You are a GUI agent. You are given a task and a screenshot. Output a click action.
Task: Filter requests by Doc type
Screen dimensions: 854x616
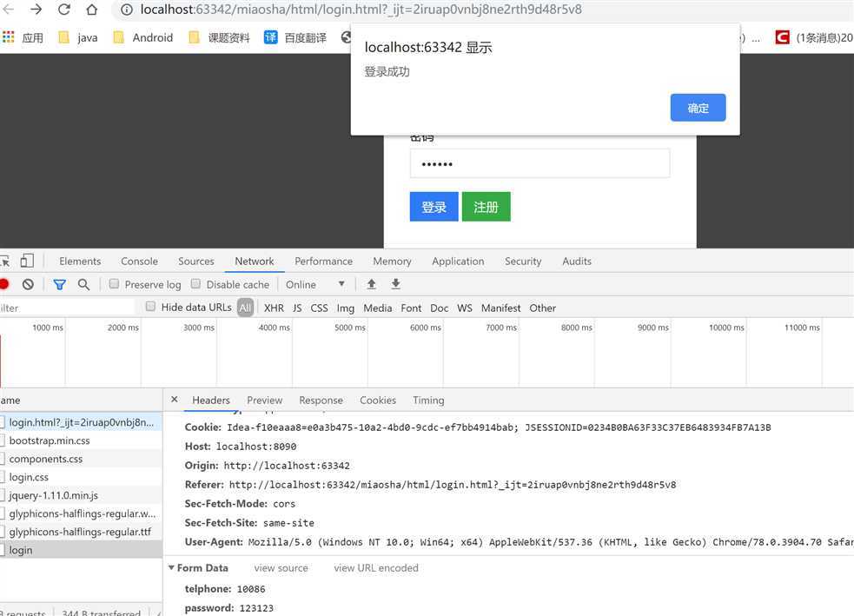click(440, 308)
